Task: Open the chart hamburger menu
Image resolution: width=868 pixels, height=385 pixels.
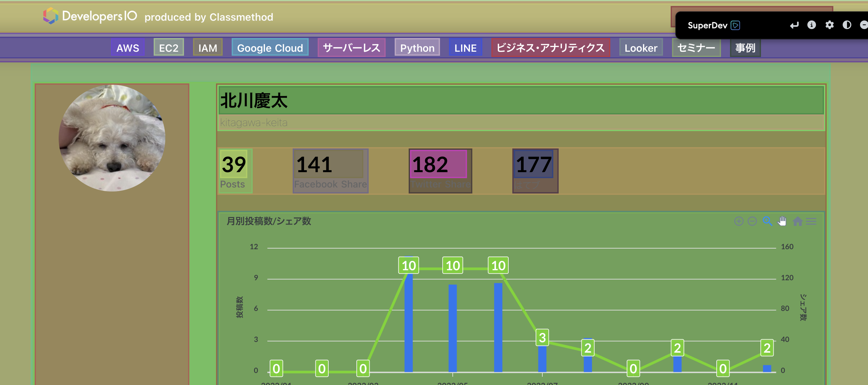Action: tap(811, 221)
